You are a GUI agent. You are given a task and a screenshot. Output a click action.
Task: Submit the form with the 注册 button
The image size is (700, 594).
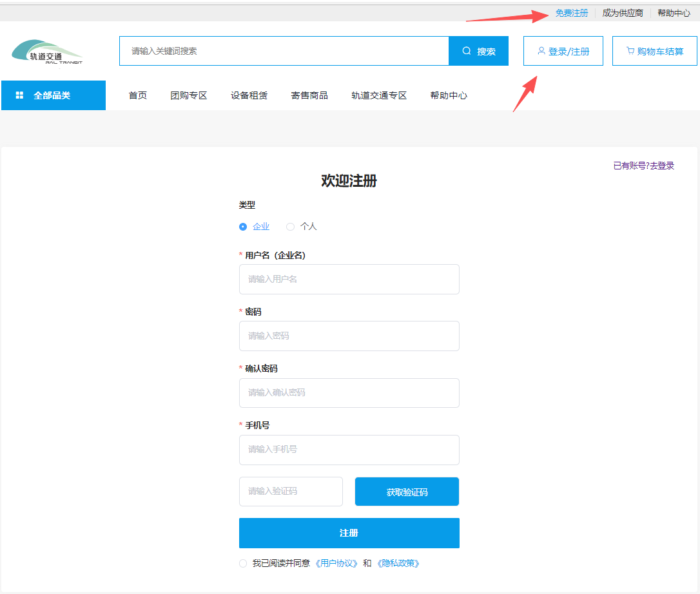349,533
